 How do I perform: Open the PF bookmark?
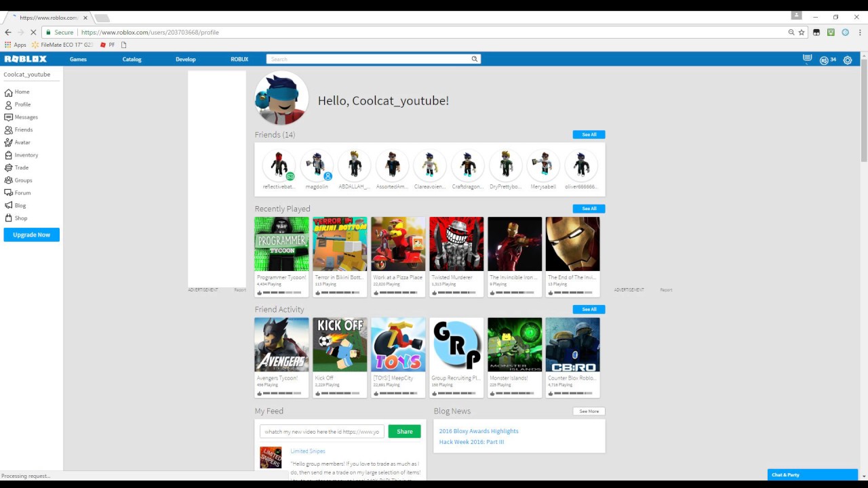click(108, 45)
